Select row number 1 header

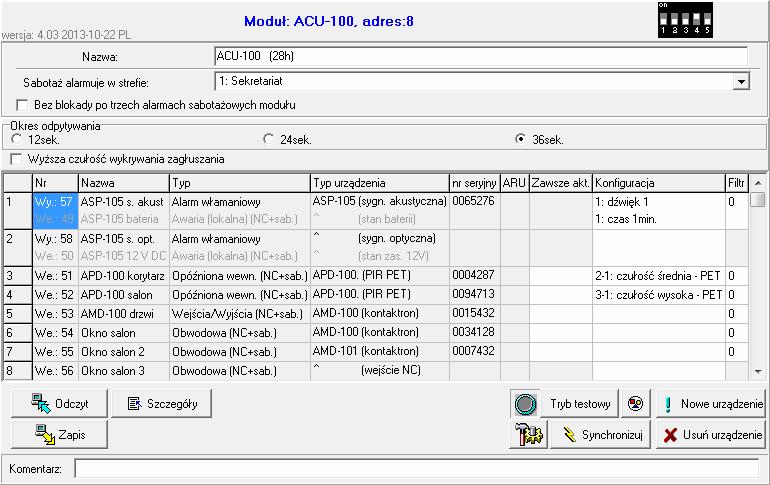pyautogui.click(x=18, y=211)
